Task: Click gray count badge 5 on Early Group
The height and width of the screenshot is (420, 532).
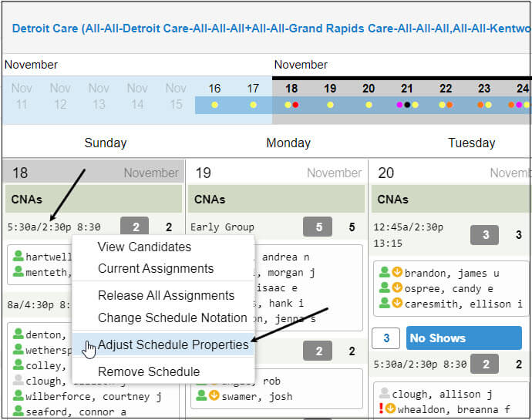Action: [317, 227]
